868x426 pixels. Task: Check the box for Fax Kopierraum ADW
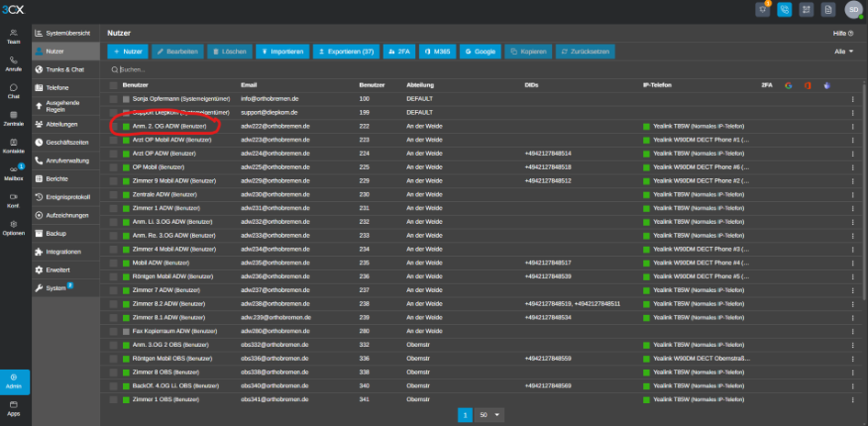[114, 331]
